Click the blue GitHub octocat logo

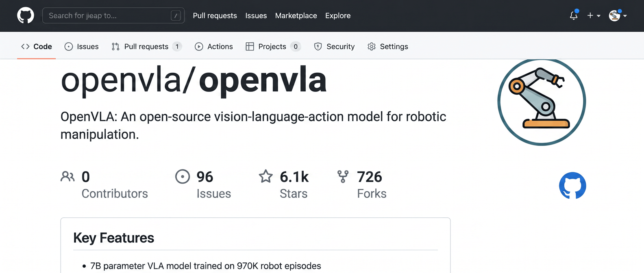(x=572, y=186)
